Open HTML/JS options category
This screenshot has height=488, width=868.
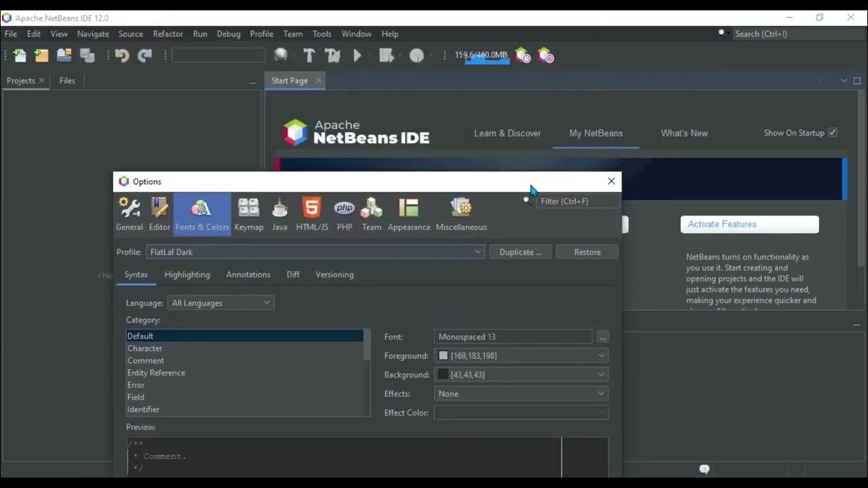coord(312,213)
